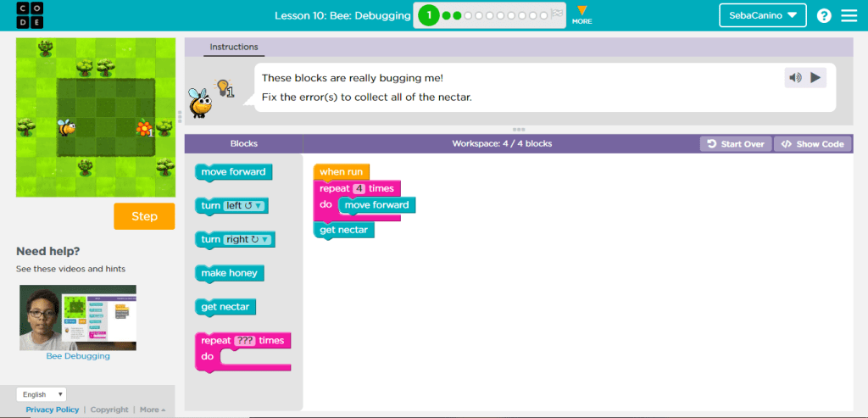Click level 1 progress bubble

point(429,15)
